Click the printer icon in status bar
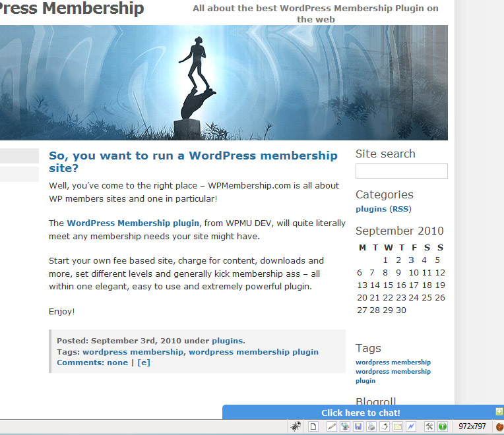 pos(371,426)
